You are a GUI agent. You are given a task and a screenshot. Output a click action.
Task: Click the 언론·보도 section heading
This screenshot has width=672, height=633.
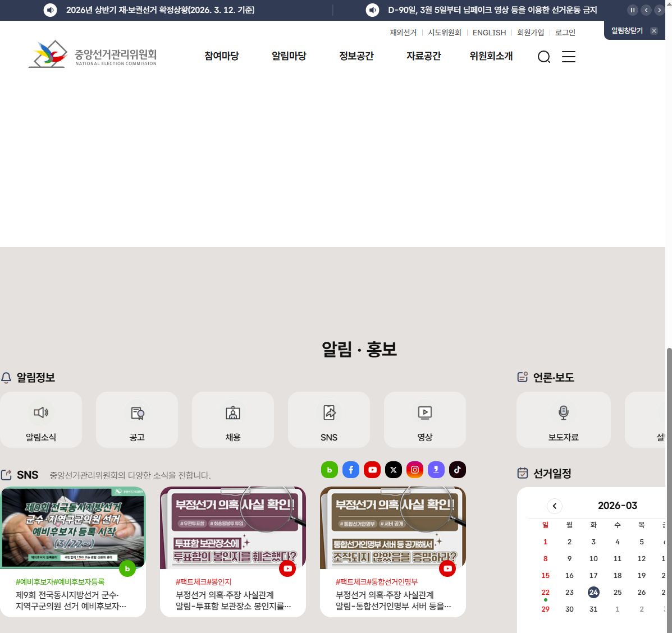[554, 377]
